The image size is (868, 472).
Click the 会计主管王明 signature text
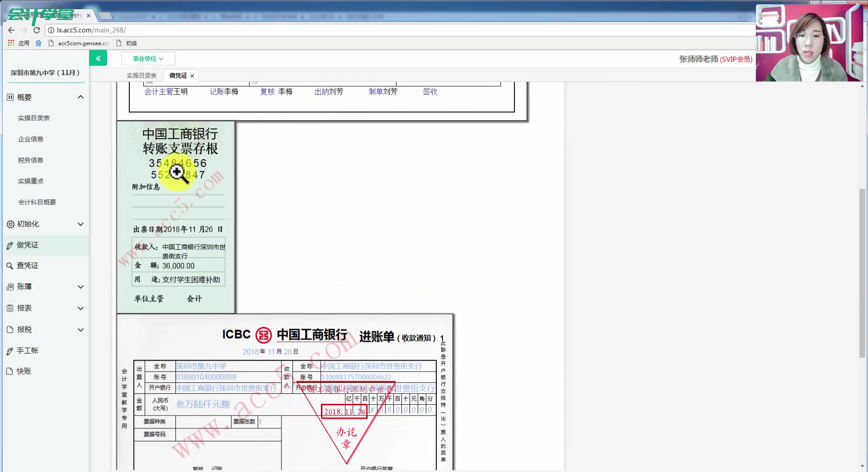tap(166, 92)
